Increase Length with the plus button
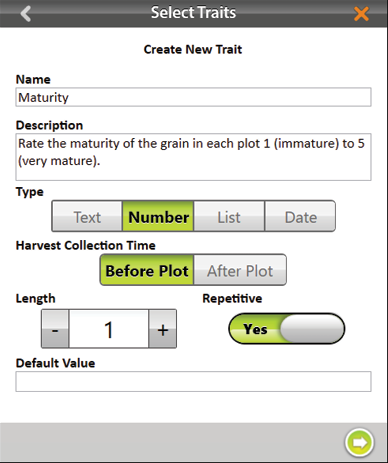 pos(163,329)
